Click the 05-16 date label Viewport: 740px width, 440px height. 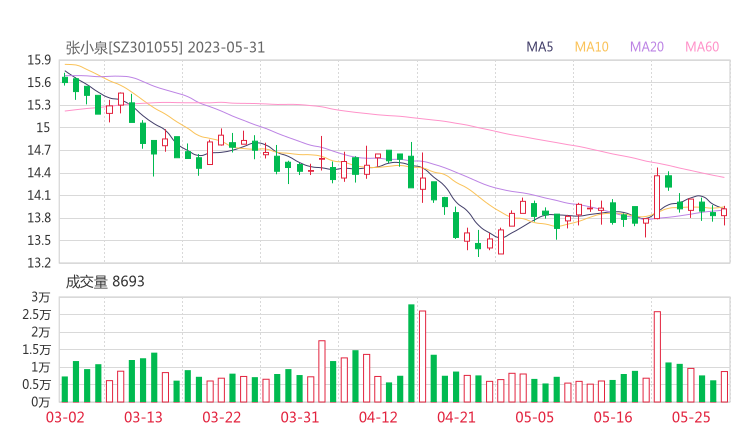[611, 417]
